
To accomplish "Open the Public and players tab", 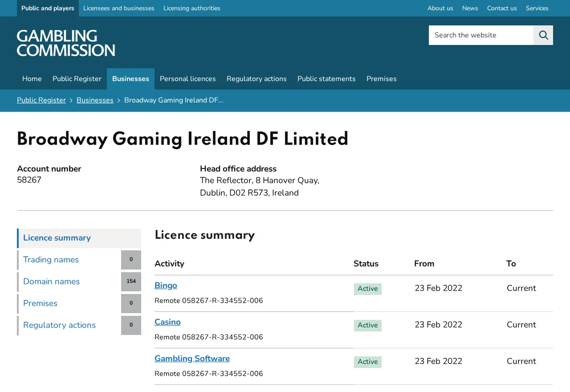I will [48, 8].
